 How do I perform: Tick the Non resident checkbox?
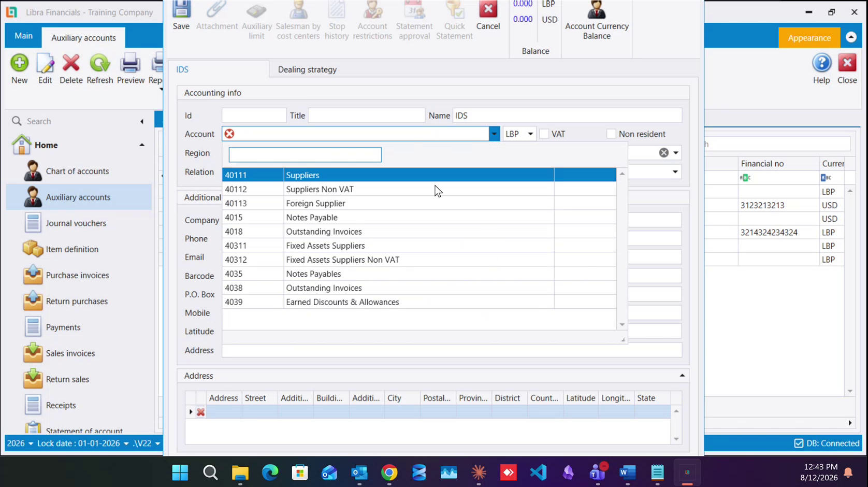[611, 134]
